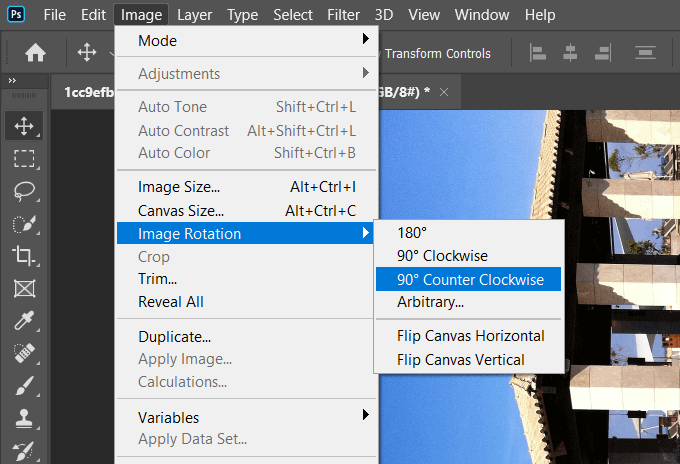Click the align horizontal centers icon

click(x=571, y=53)
